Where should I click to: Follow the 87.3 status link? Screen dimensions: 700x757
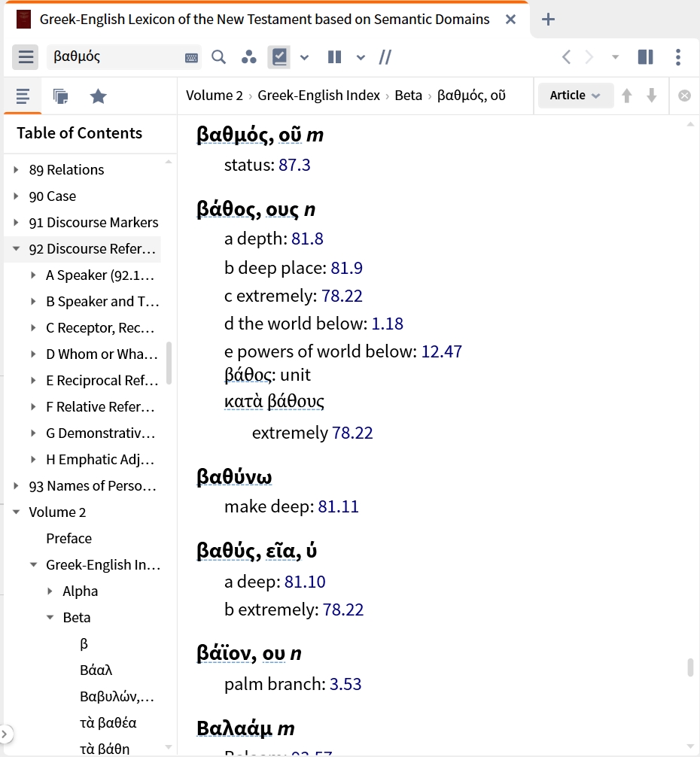coord(294,165)
